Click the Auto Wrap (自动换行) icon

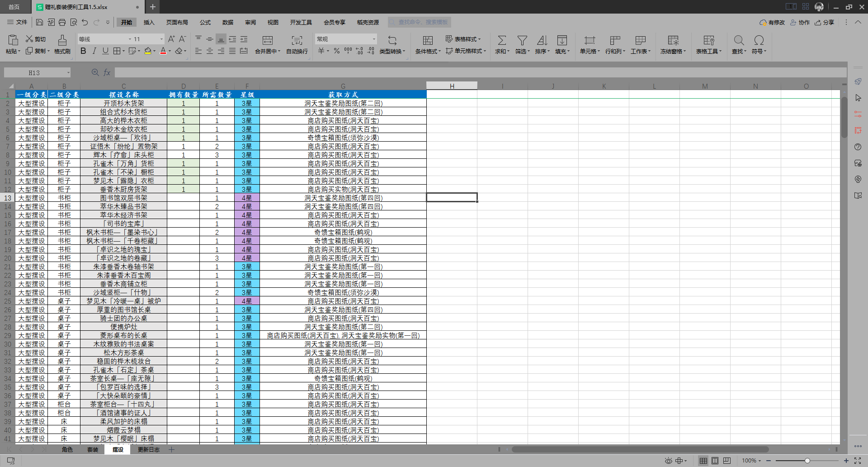point(297,40)
